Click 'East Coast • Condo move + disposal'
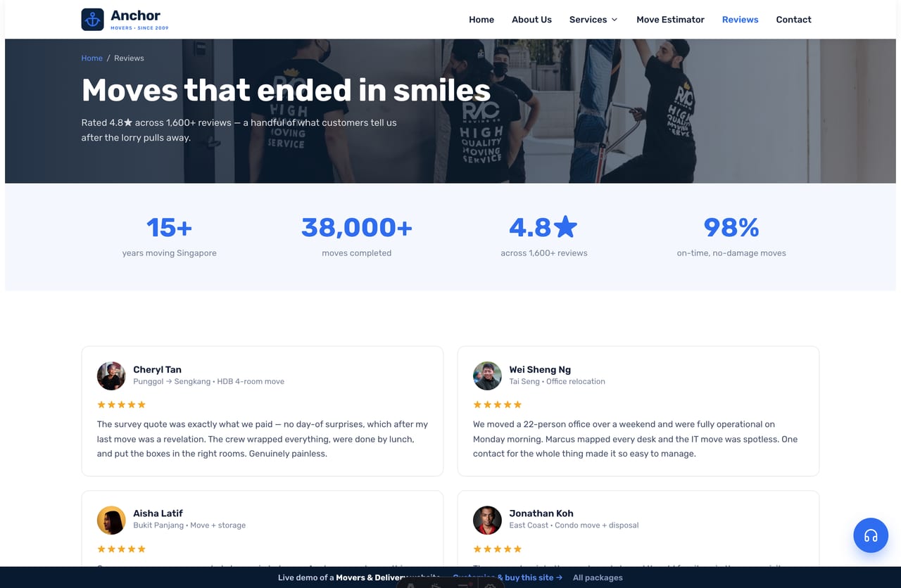 point(574,525)
